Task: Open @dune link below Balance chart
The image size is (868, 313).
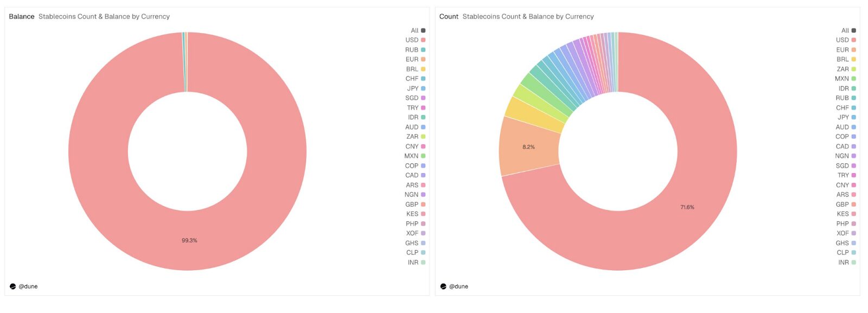Action: click(28, 286)
